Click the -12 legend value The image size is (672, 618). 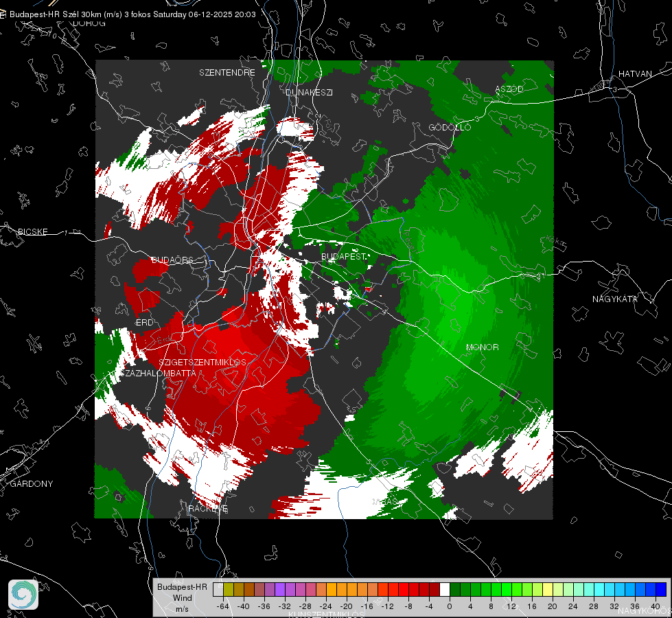tap(387, 606)
